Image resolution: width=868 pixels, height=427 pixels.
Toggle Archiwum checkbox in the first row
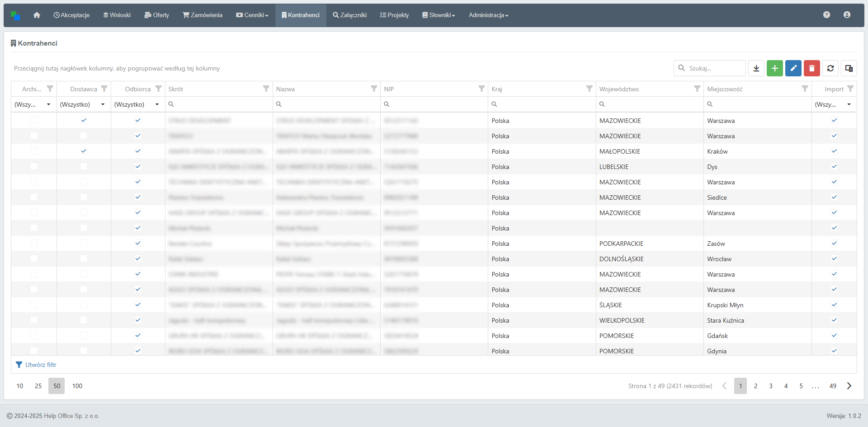pyautogui.click(x=34, y=120)
